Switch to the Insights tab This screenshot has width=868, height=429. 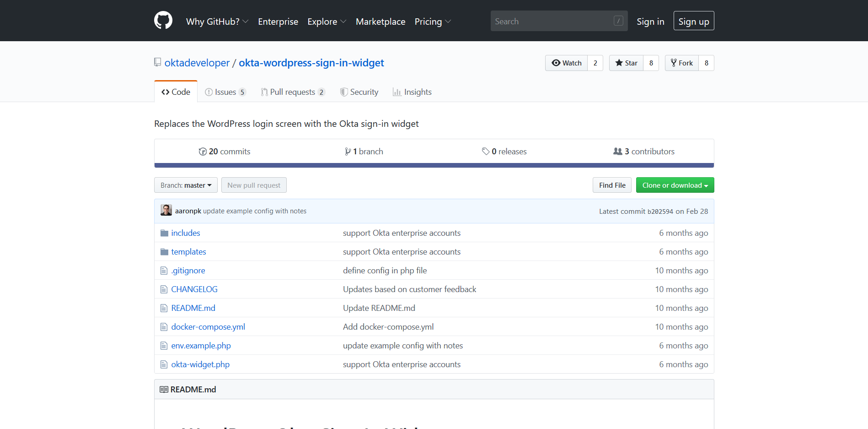tap(412, 92)
